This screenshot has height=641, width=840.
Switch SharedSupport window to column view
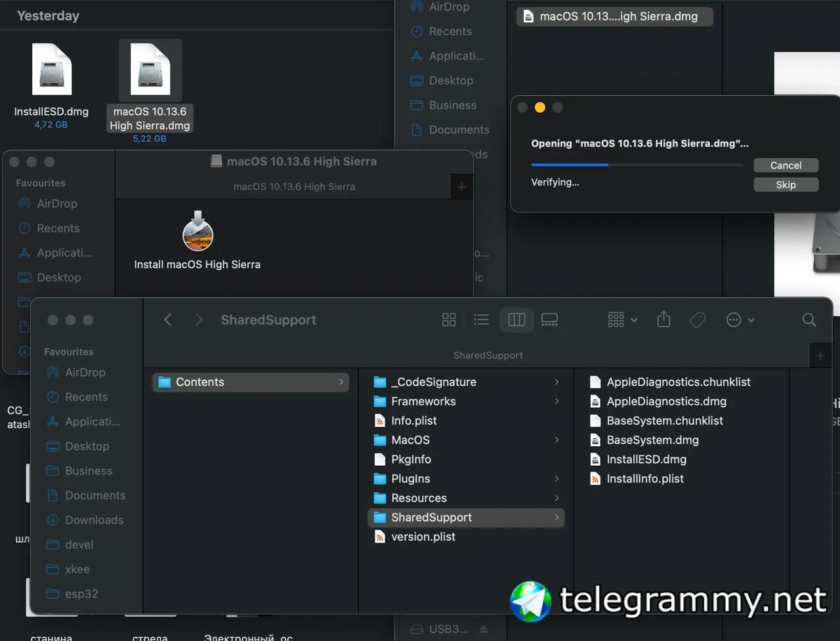tap(517, 320)
